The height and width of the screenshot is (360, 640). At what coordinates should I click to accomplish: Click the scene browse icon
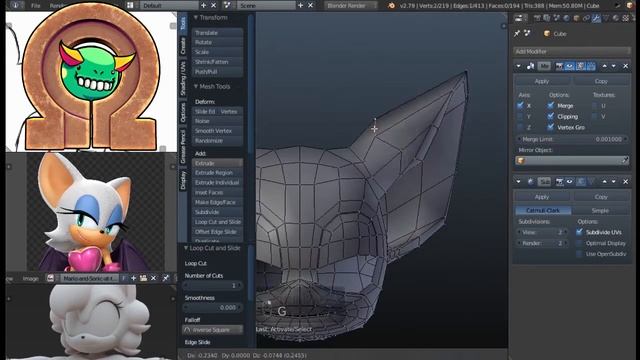click(x=227, y=5)
